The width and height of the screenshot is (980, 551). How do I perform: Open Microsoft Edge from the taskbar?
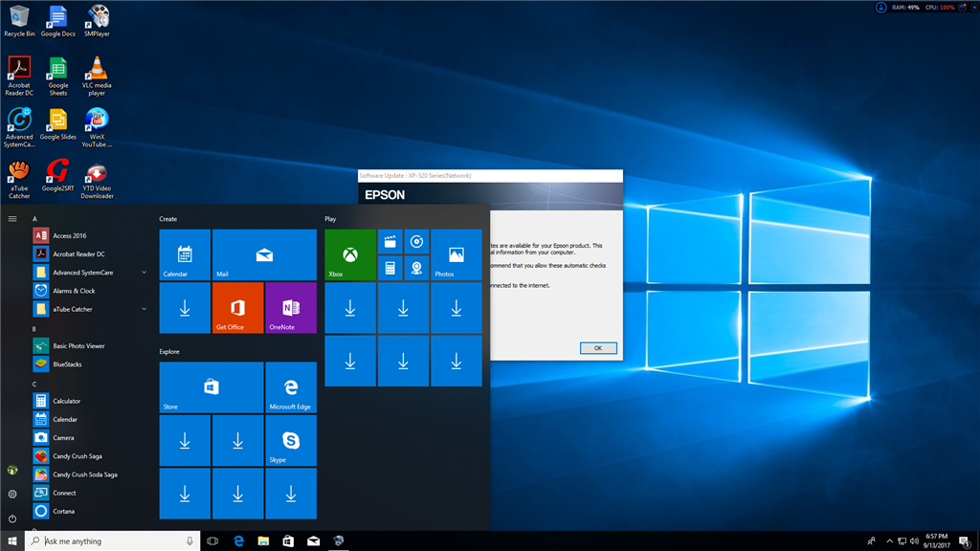click(x=238, y=541)
